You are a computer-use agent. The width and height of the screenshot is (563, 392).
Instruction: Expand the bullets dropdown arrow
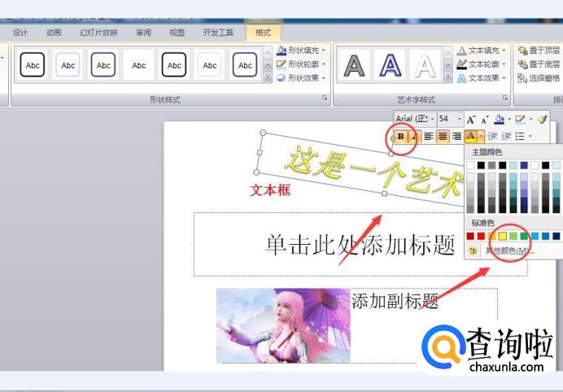(530, 136)
